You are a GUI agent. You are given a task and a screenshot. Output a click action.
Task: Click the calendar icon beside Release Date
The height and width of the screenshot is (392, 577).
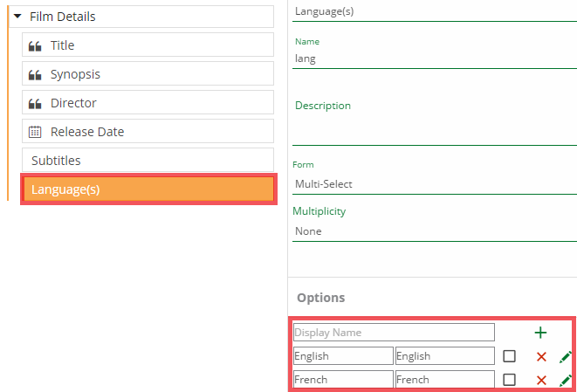tap(36, 132)
